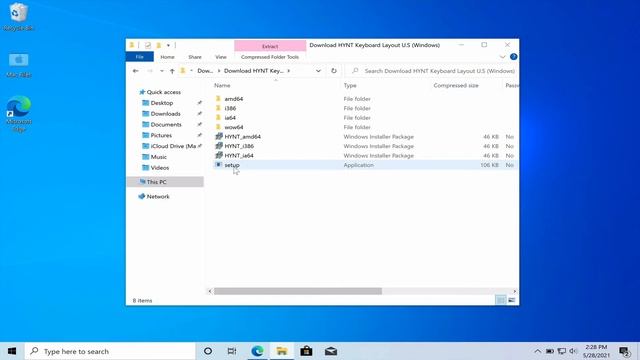This screenshot has width=640, height=360.
Task: Open Cortana from the taskbar
Action: click(208, 351)
